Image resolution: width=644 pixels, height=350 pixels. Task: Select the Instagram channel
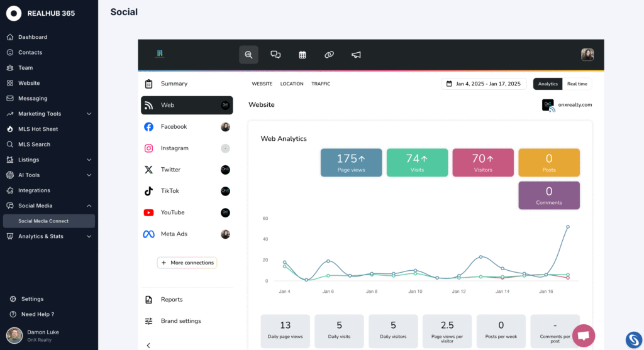(x=187, y=148)
